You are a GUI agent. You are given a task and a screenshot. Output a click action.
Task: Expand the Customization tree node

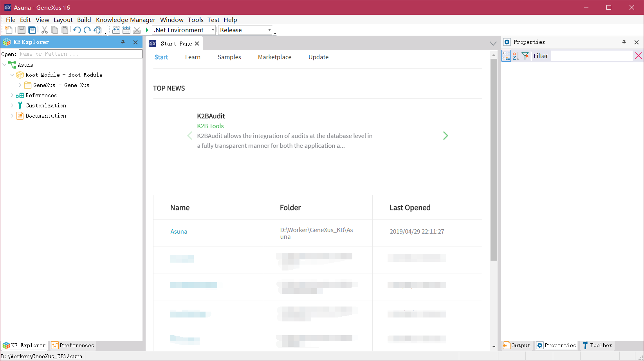[x=12, y=105]
